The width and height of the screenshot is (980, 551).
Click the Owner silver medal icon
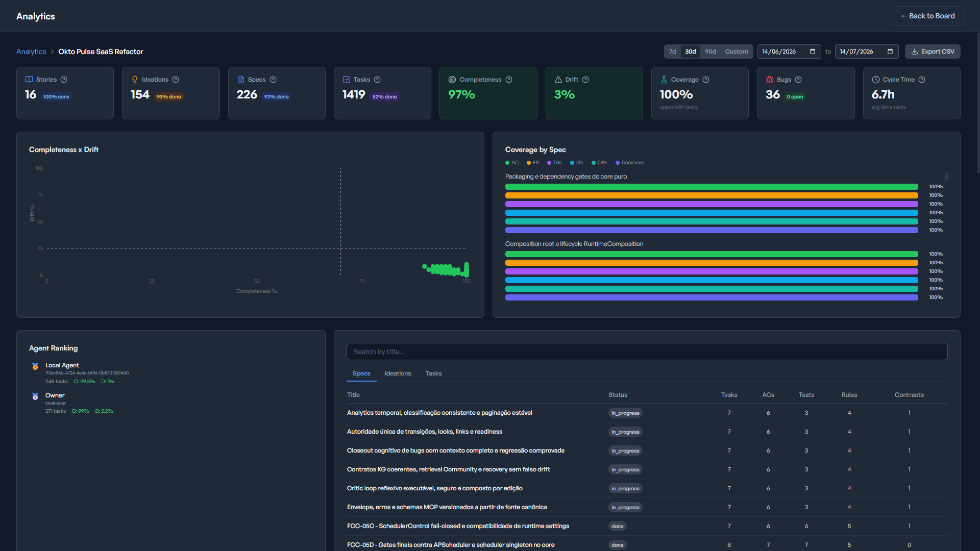click(x=35, y=396)
